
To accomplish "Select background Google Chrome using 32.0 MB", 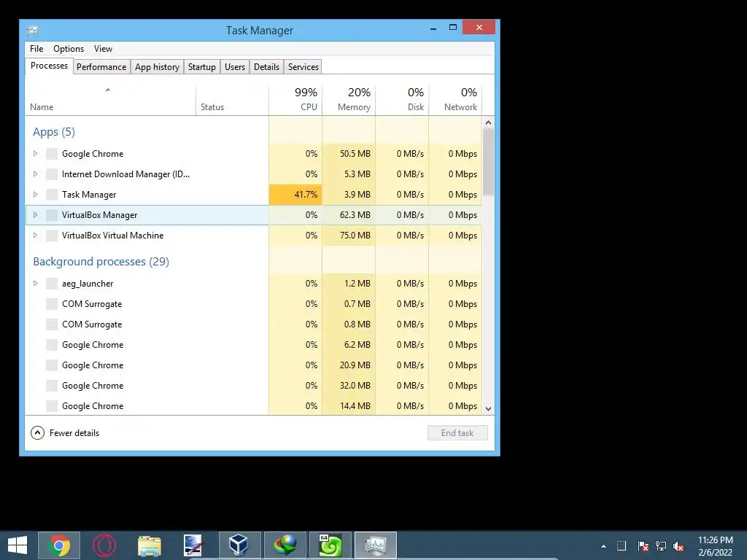I will tap(253, 386).
